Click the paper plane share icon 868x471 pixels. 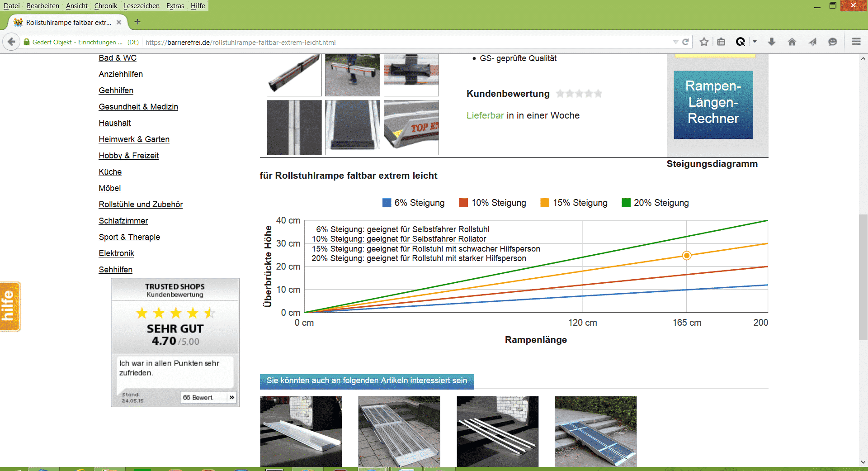[812, 42]
